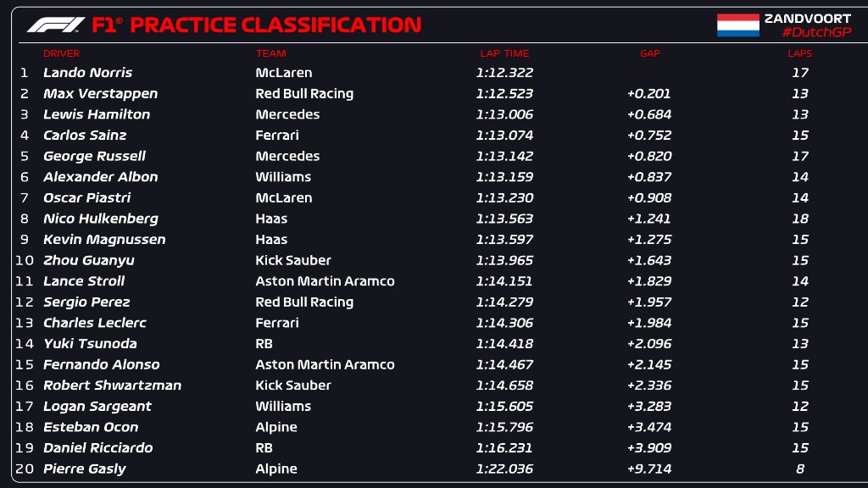
Task: Select driver Lando Norris in first place
Action: click(87, 73)
